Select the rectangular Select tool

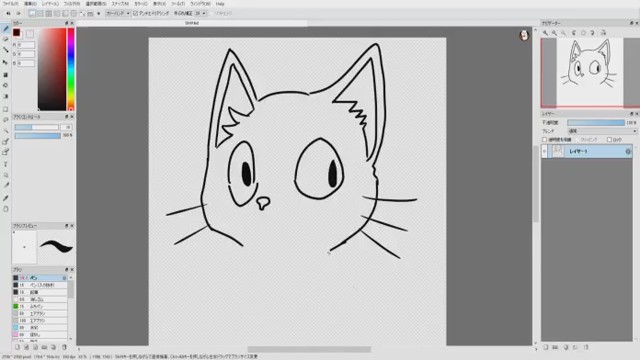pyautogui.click(x=6, y=109)
